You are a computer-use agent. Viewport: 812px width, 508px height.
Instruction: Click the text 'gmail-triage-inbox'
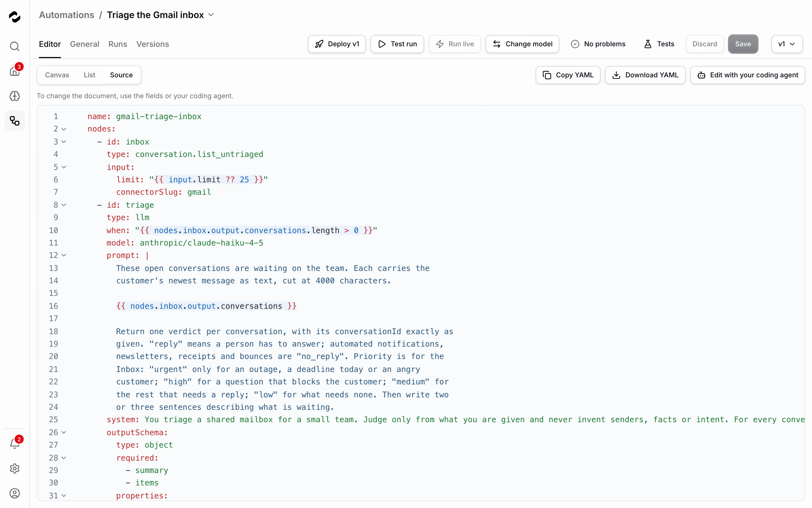click(x=159, y=117)
